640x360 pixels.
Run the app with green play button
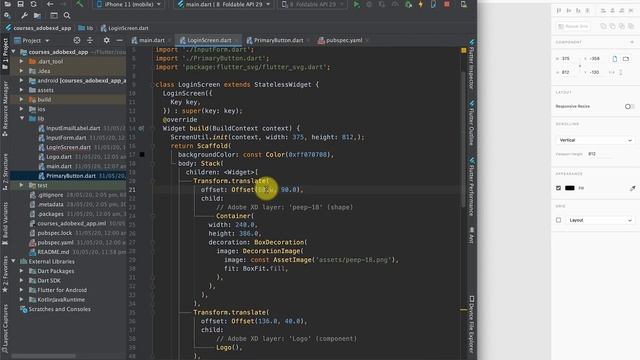[357, 4]
